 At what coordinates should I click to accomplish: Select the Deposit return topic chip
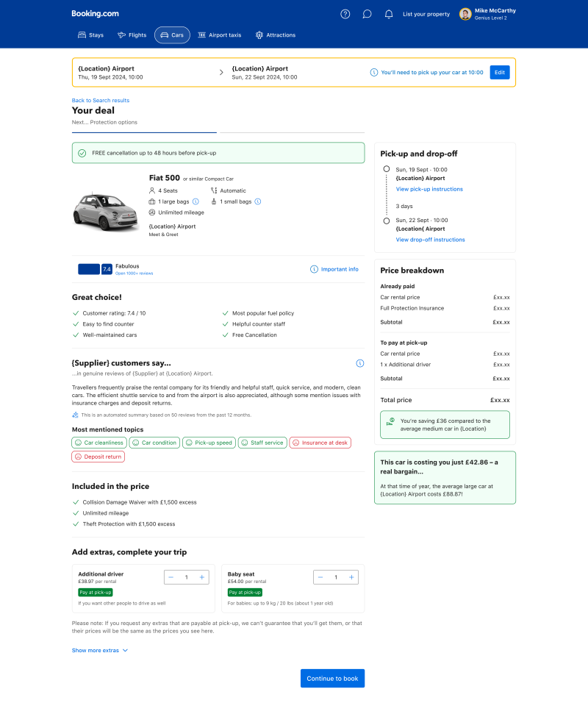click(x=98, y=457)
